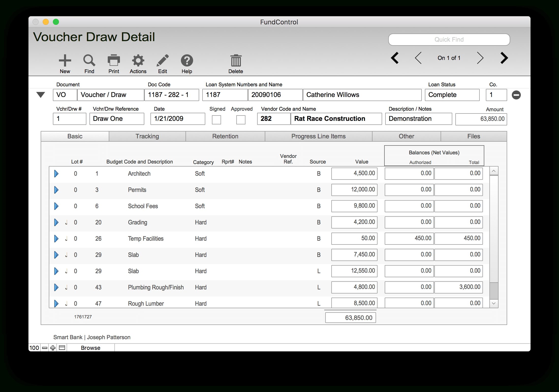Click the New plus icon
This screenshot has height=392, width=559.
65,60
